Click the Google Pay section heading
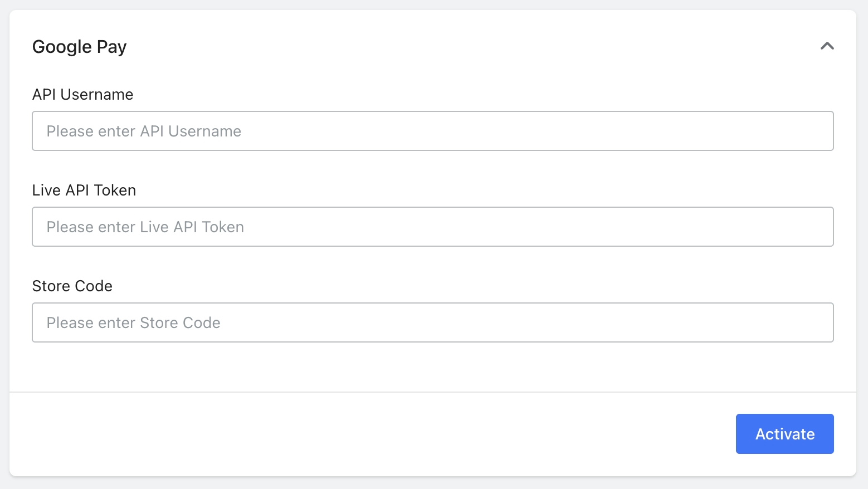Screen dimensions: 868x489 (80, 47)
